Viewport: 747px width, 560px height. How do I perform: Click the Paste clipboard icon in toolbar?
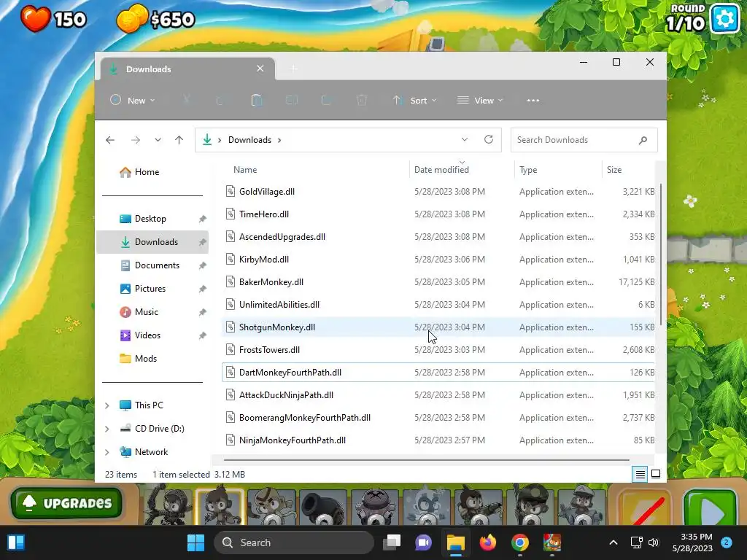pos(257,101)
